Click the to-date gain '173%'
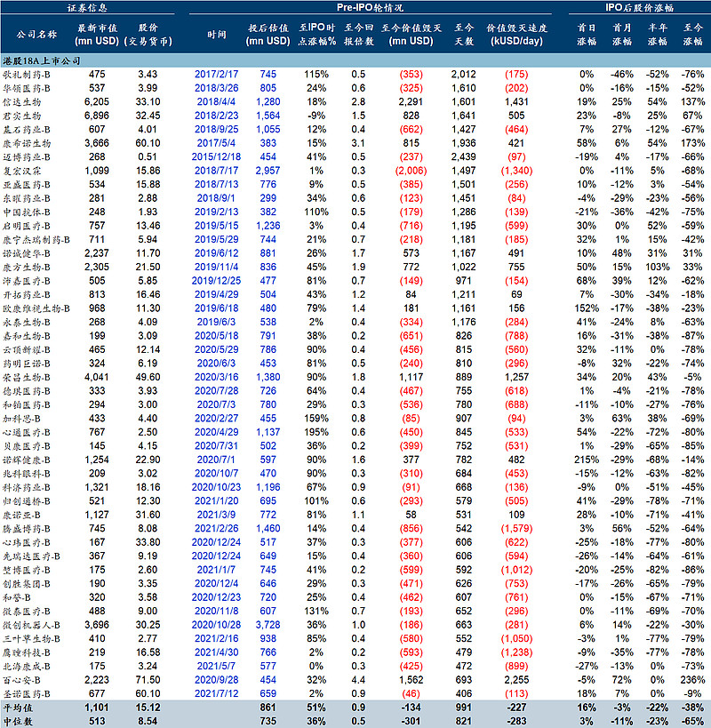The width and height of the screenshot is (711, 728). [x=692, y=143]
